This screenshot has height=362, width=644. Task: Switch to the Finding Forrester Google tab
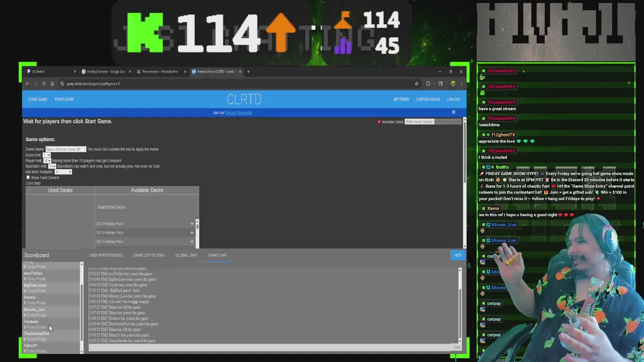[106, 71]
